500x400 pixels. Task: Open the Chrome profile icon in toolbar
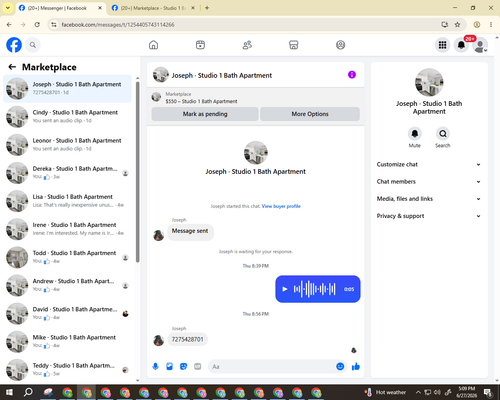pyautogui.click(x=477, y=25)
